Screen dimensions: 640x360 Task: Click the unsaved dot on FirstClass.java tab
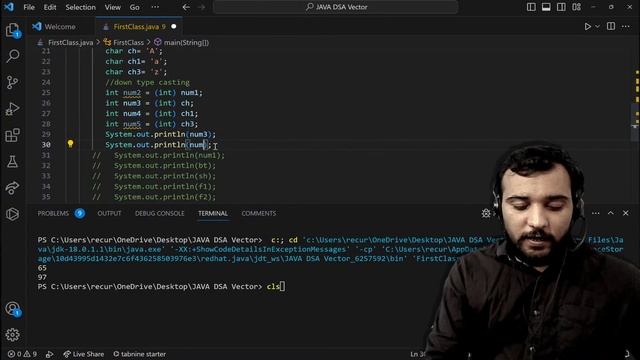[173, 27]
